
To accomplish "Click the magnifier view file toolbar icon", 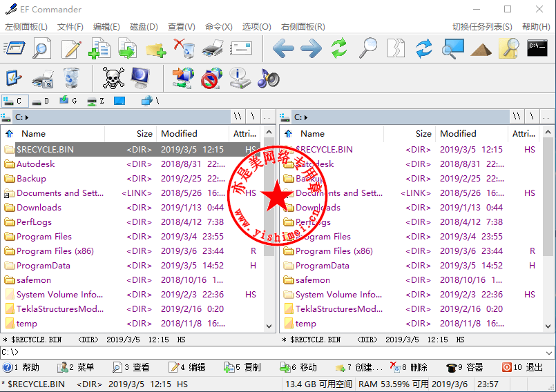I will click(42, 48).
